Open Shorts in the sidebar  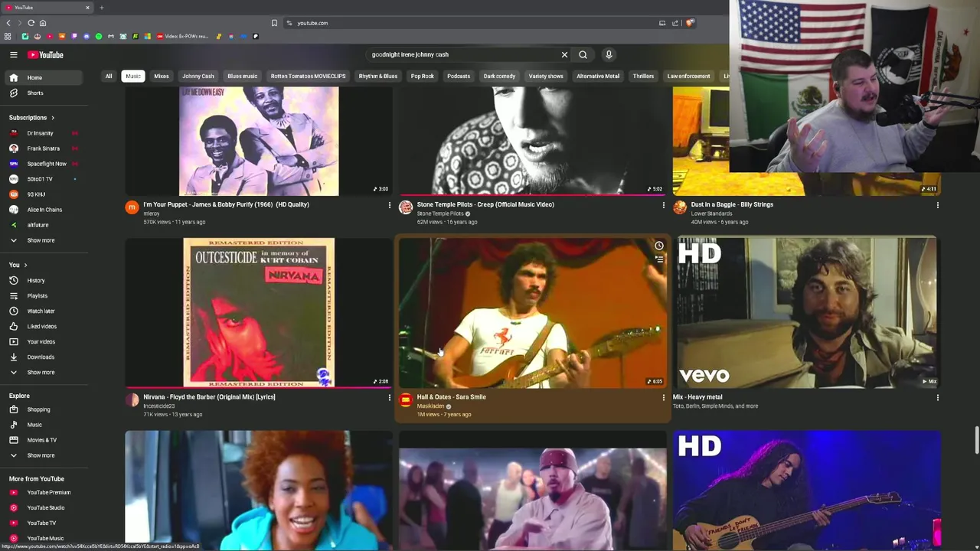click(44, 93)
